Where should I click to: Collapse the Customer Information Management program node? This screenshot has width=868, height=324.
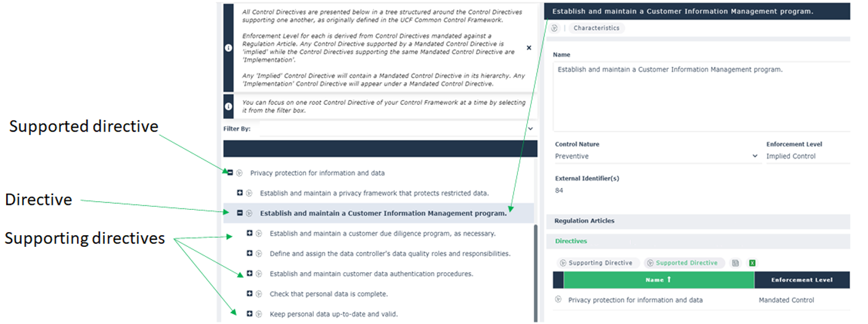[240, 214]
